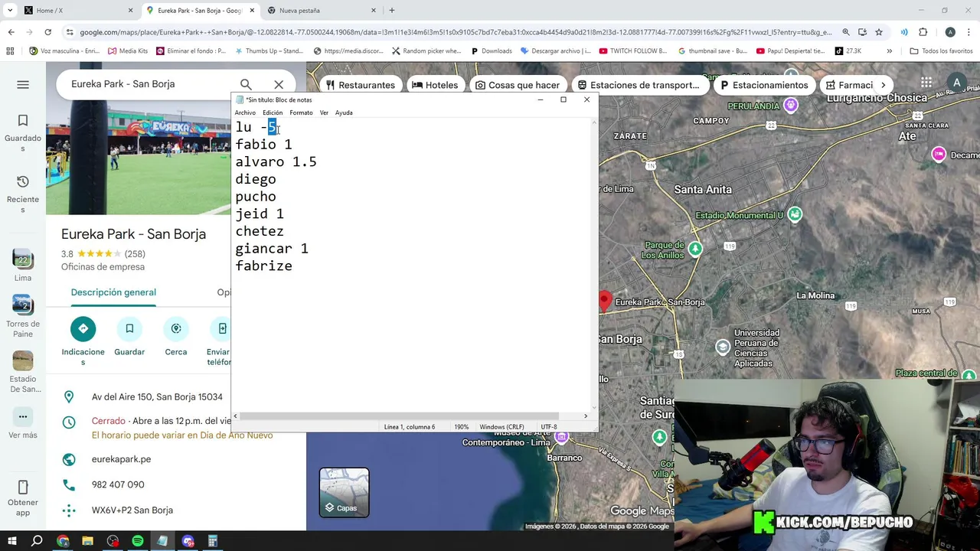Filter map by Farmacias chip
Screen dimensions: 980x551
[848, 85]
